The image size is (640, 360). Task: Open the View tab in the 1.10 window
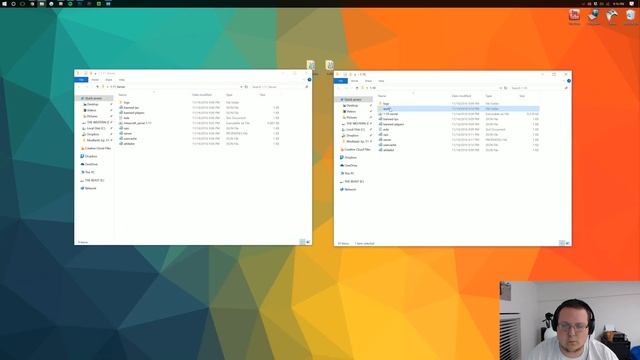click(x=381, y=81)
